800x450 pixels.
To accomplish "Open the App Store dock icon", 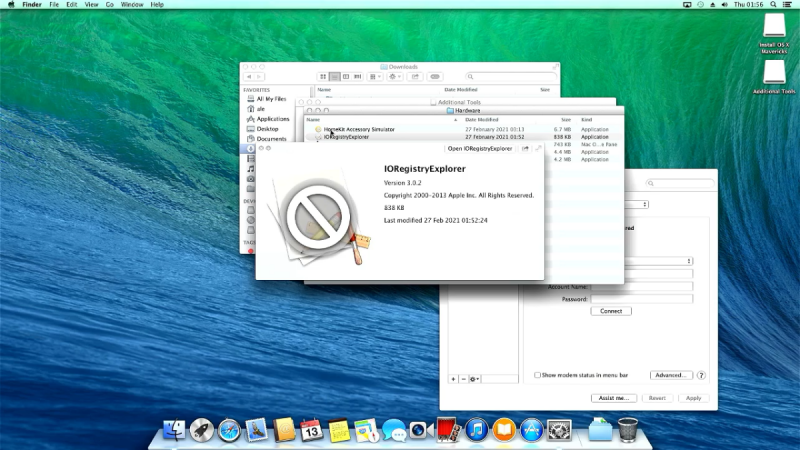I will 531,430.
